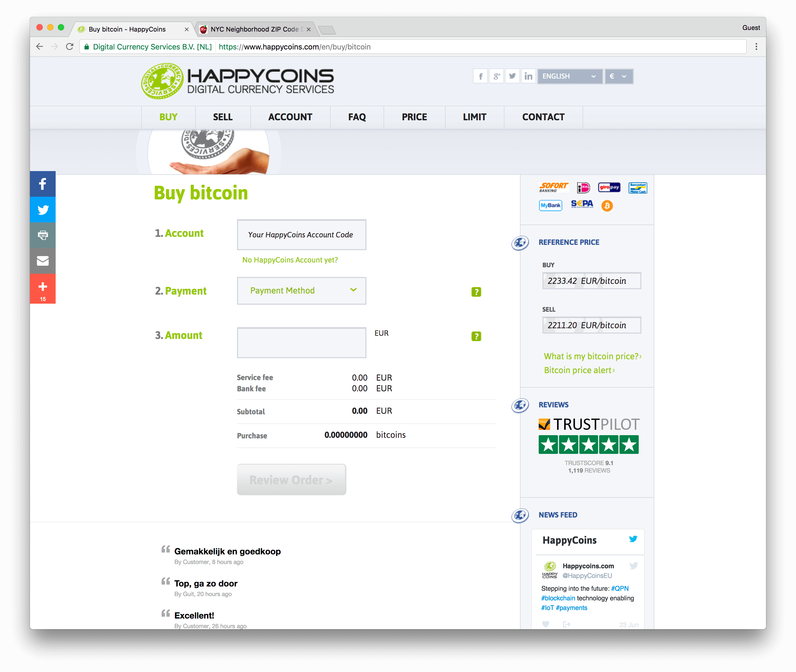Screen dimensions: 796x672
Task: Click the SELL reference price field
Action: (x=592, y=325)
